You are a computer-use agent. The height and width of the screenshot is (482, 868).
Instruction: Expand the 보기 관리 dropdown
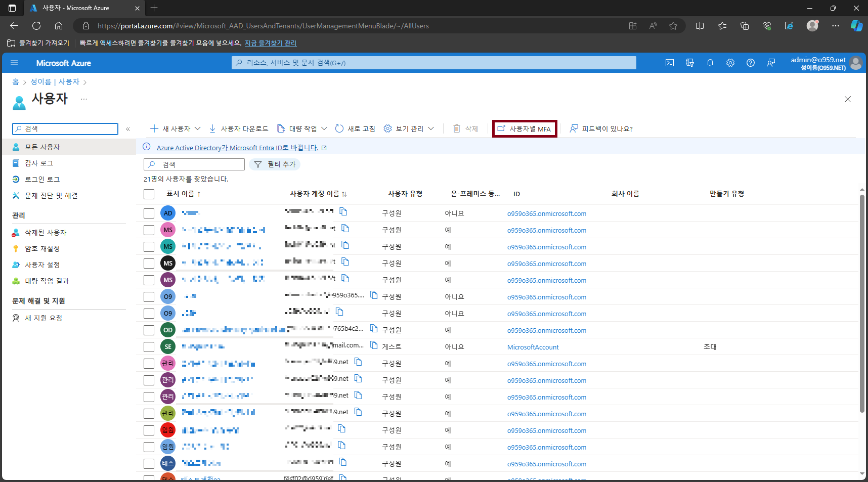coord(431,129)
